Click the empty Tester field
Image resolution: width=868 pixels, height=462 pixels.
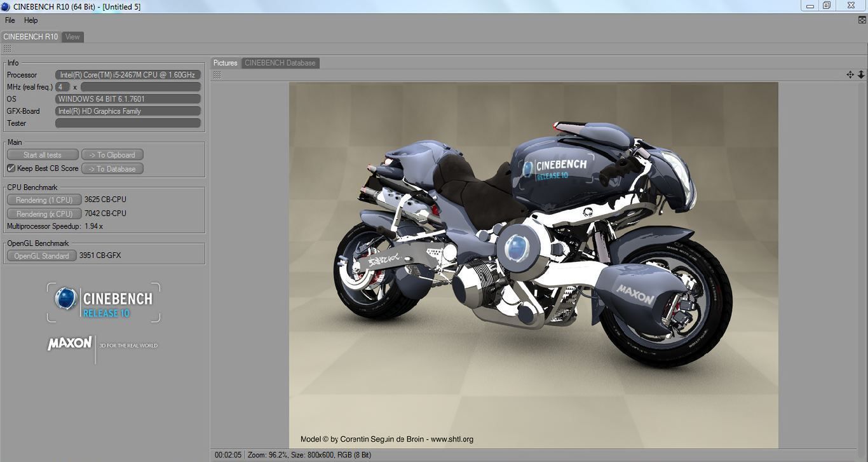coord(128,123)
